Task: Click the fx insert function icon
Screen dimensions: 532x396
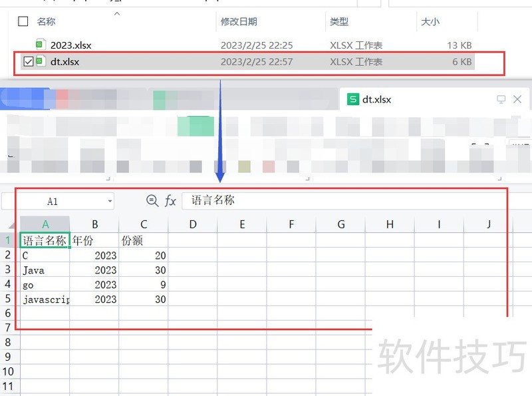Action: [171, 201]
